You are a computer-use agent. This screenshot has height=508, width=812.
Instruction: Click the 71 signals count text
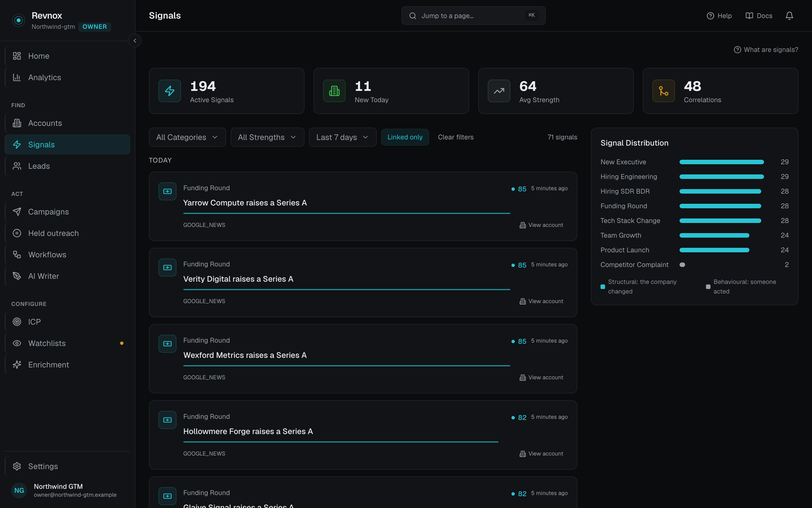click(562, 137)
